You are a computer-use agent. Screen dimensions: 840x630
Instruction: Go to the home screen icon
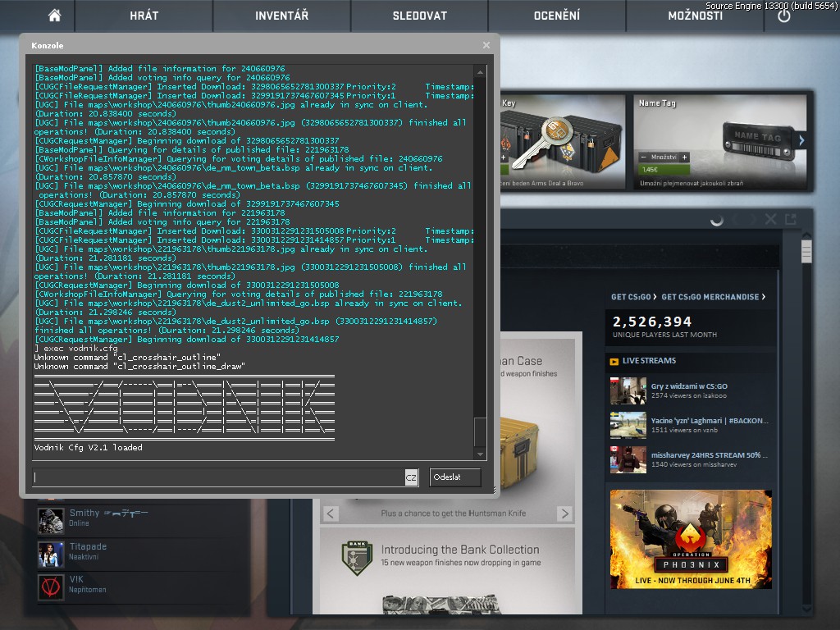tap(54, 16)
